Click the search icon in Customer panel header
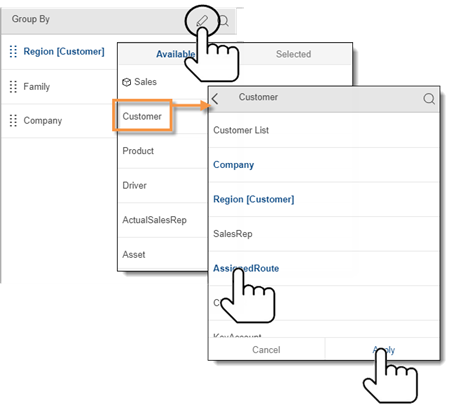Viewport: 450px width, 409px height. (429, 98)
